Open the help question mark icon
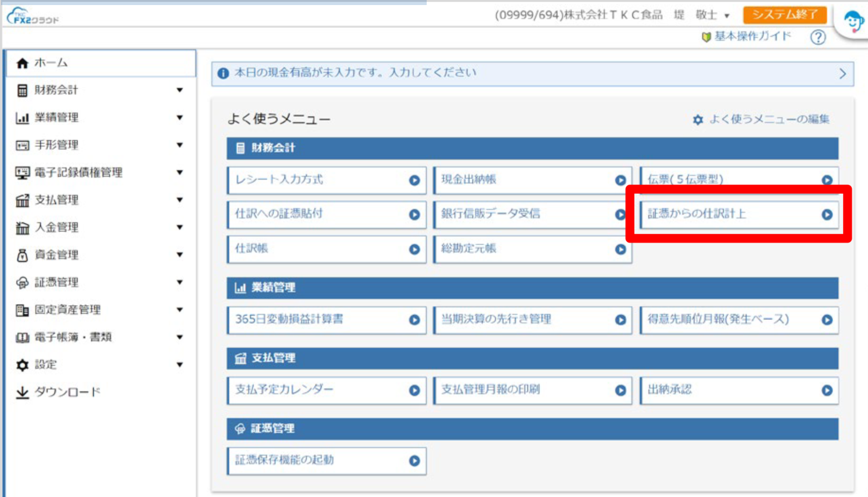 pos(818,37)
